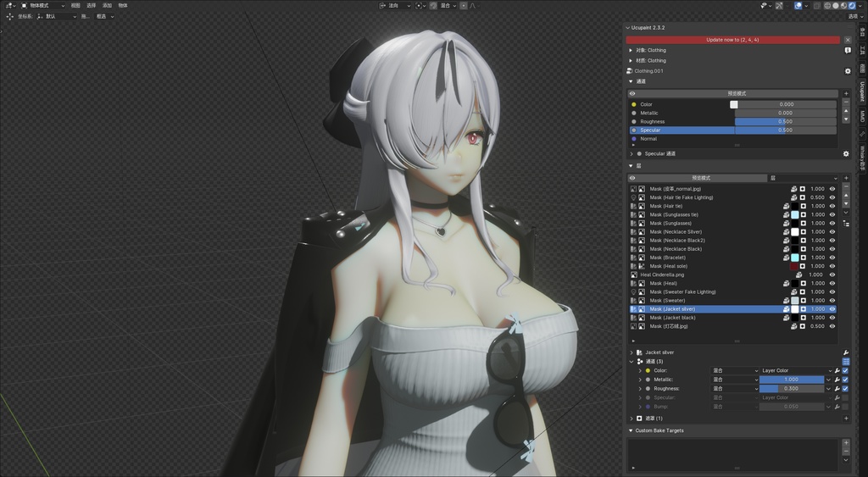
Task: Click Update now to (2, 4, 4)
Action: (x=732, y=40)
